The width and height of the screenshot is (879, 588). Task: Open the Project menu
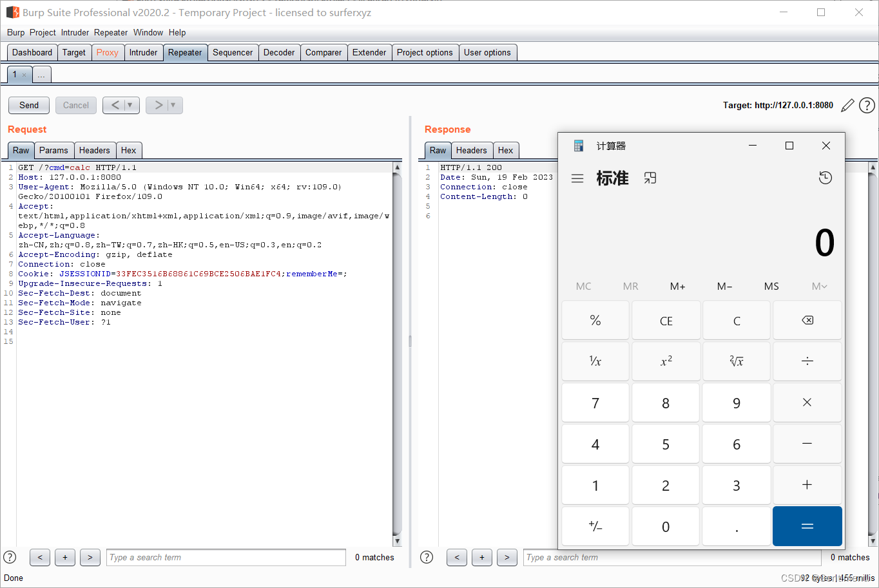tap(43, 32)
